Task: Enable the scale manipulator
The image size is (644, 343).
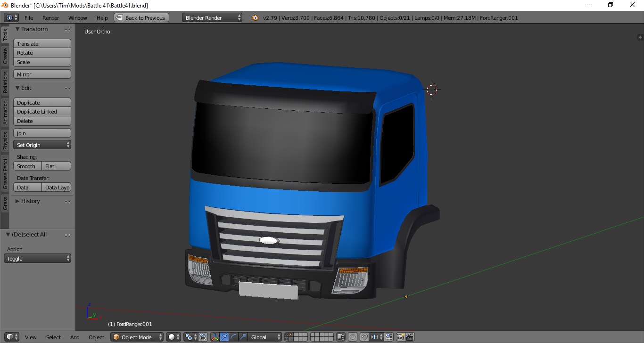Action: 243,337
